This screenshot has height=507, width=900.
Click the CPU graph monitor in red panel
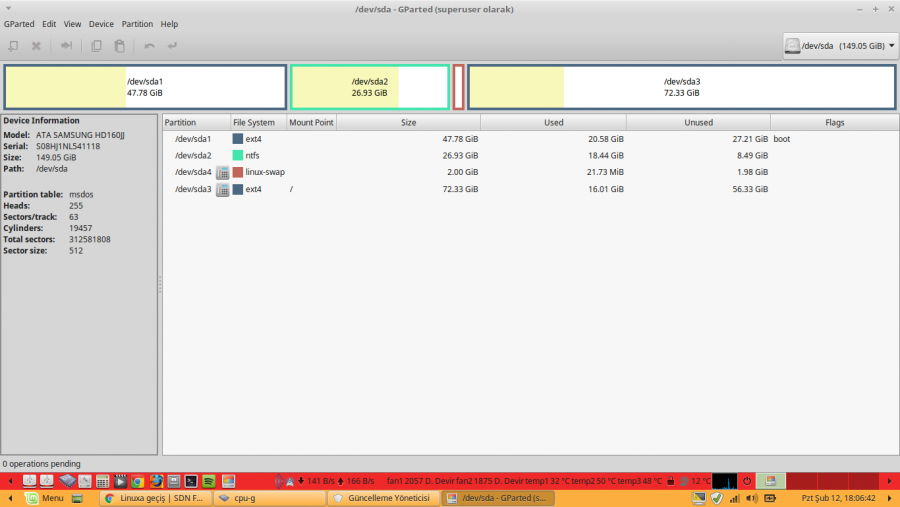(724, 481)
